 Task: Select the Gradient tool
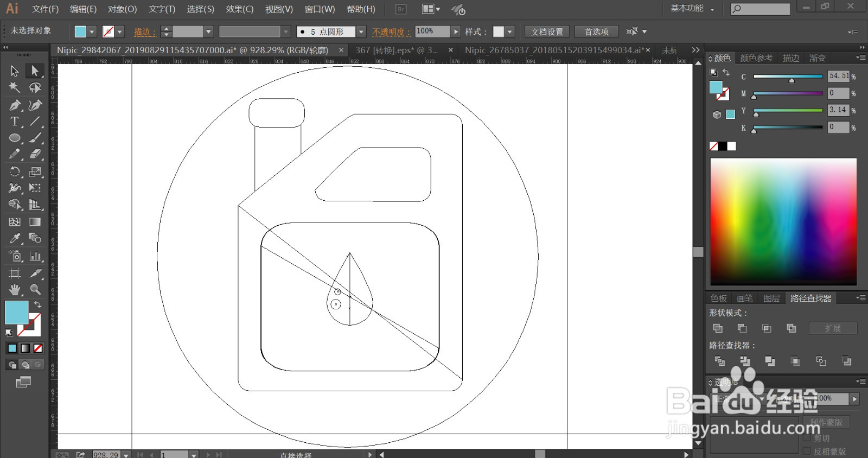35,221
